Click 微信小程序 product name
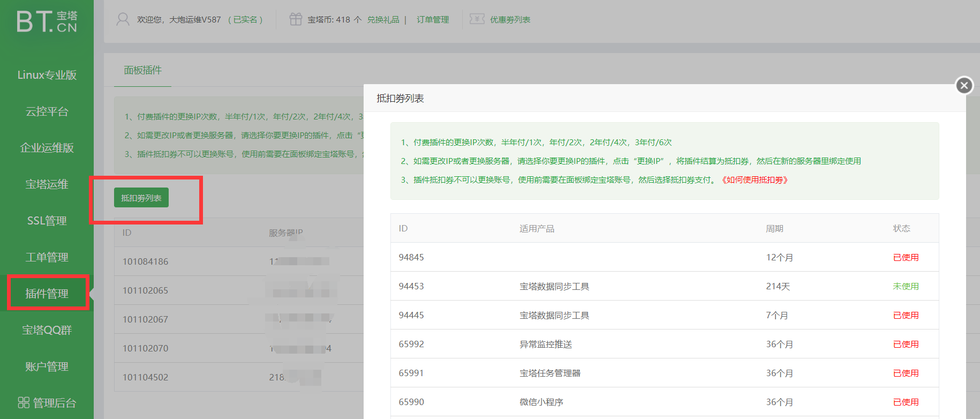 [x=541, y=402]
